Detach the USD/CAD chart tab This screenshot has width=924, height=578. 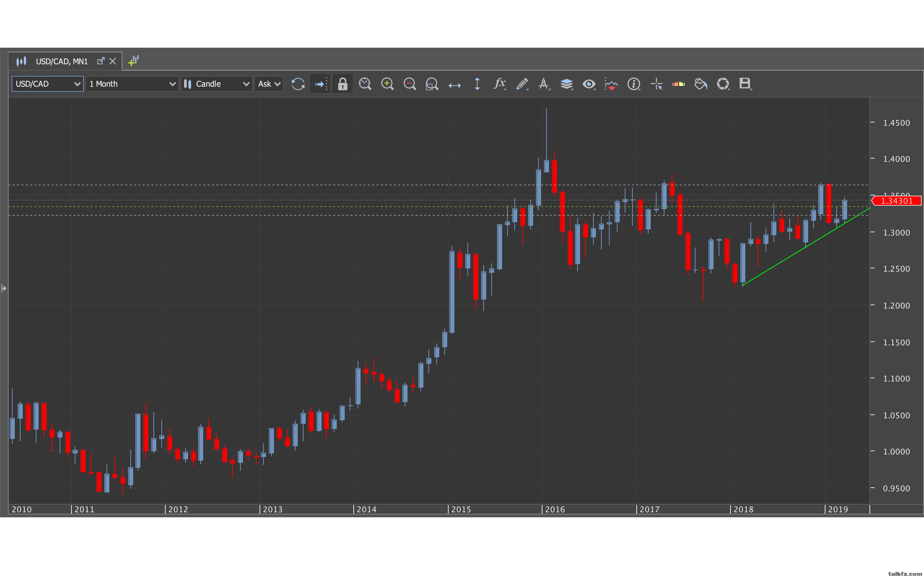point(101,61)
